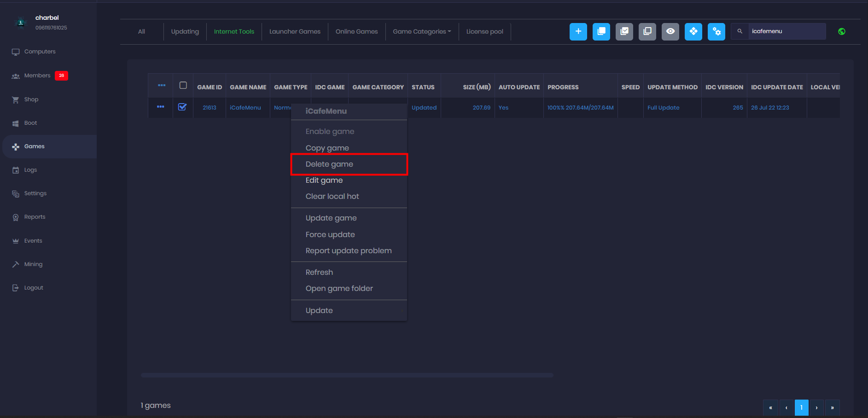Open Computers in the sidebar

(40, 52)
